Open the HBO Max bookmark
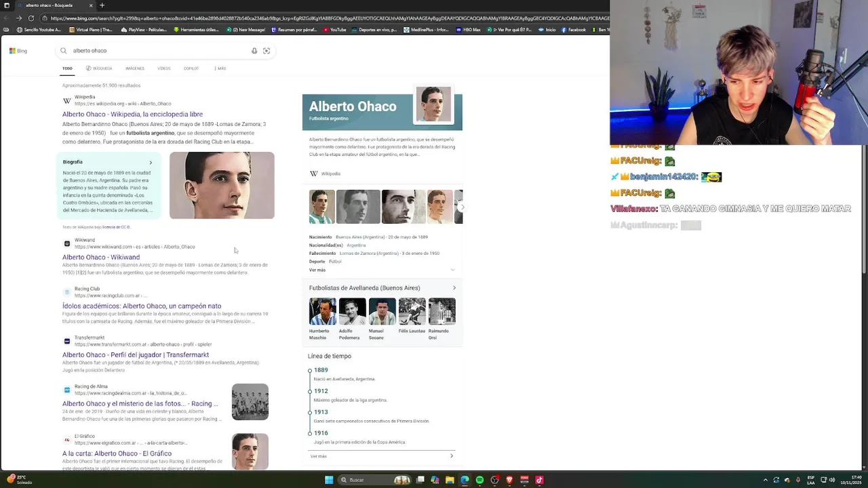This screenshot has height=488, width=868. (x=469, y=30)
